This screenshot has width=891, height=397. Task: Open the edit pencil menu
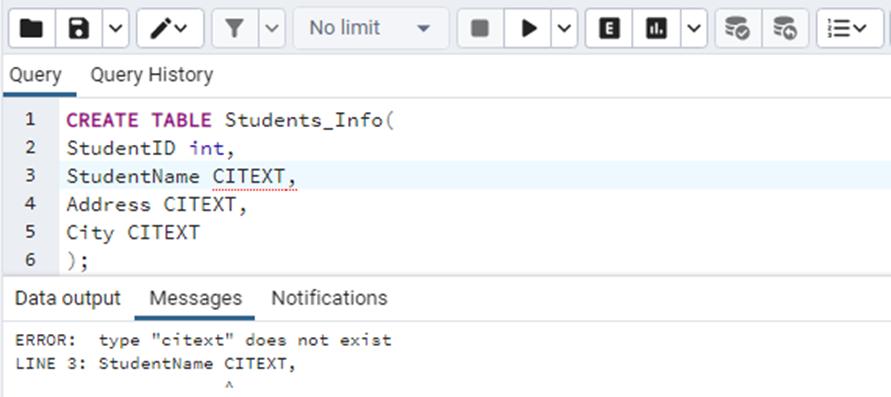[170, 28]
